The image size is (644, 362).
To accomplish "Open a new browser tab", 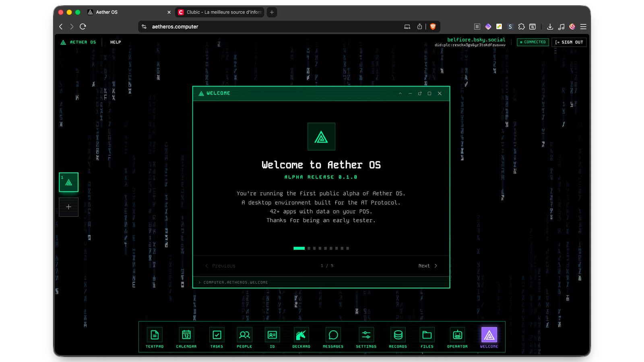I will coord(272,12).
